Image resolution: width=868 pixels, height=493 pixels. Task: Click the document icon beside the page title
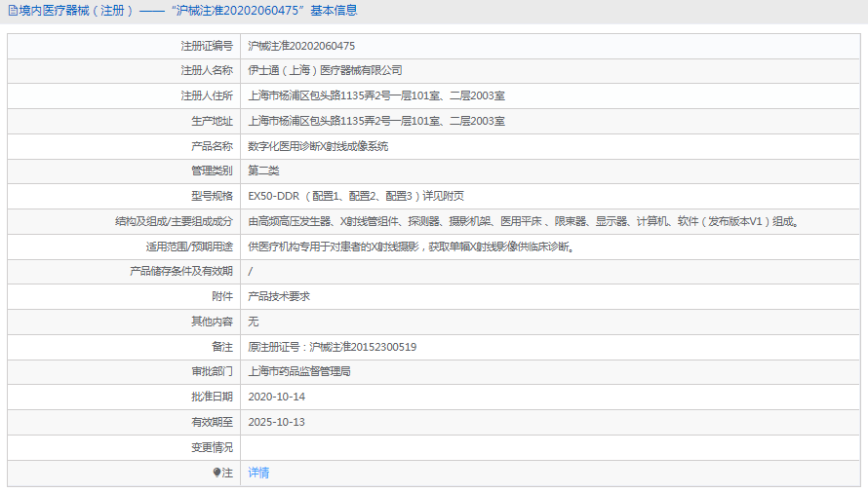click(13, 11)
